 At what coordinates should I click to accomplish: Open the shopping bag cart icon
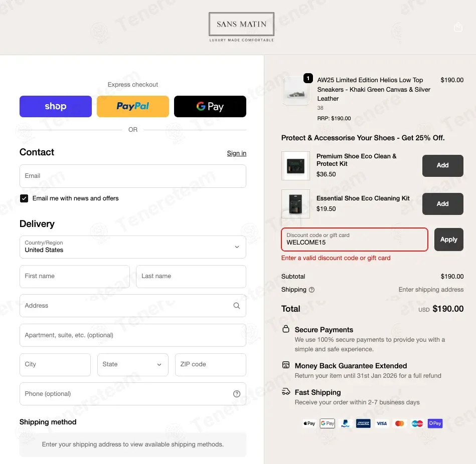(x=458, y=27)
